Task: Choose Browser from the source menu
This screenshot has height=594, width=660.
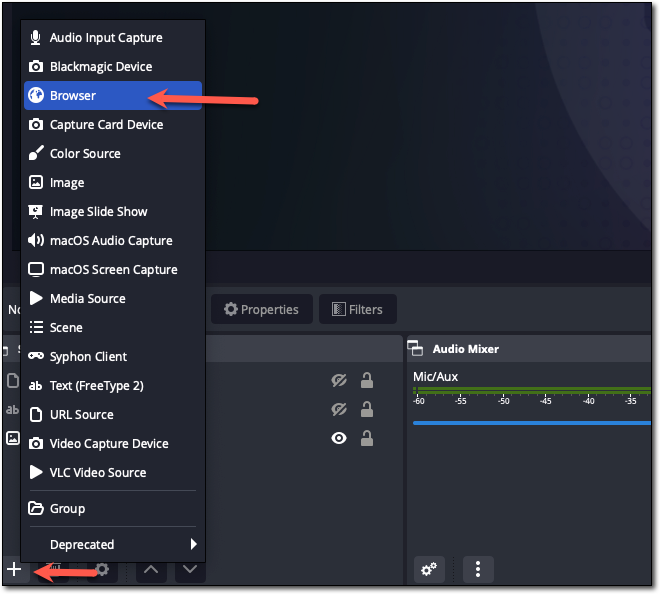Action: coord(73,96)
